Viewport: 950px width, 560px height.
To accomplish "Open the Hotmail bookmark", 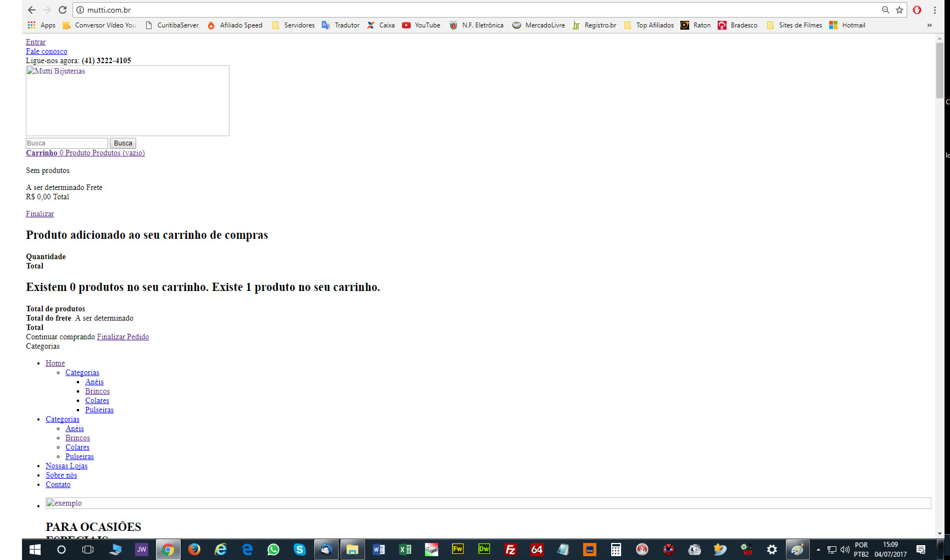I will click(x=847, y=25).
